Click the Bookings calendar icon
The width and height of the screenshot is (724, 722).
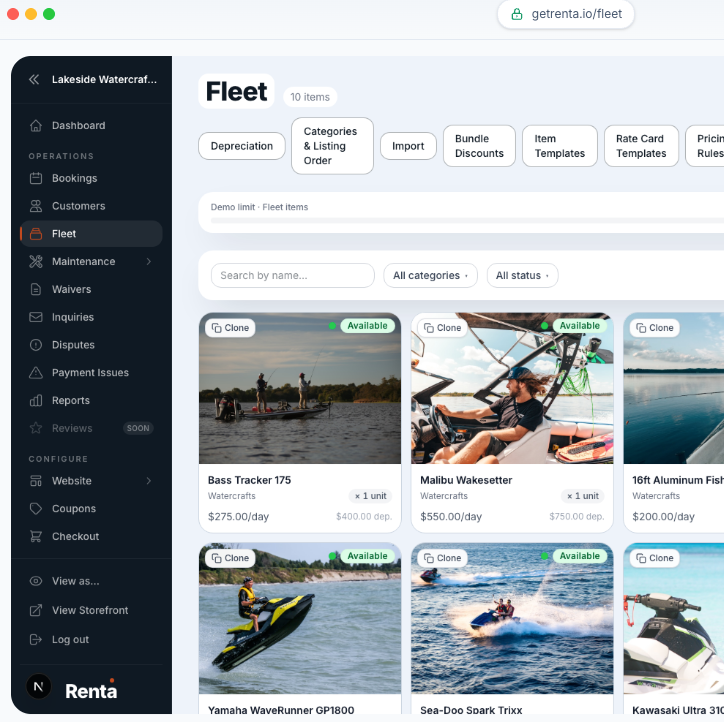click(36, 178)
